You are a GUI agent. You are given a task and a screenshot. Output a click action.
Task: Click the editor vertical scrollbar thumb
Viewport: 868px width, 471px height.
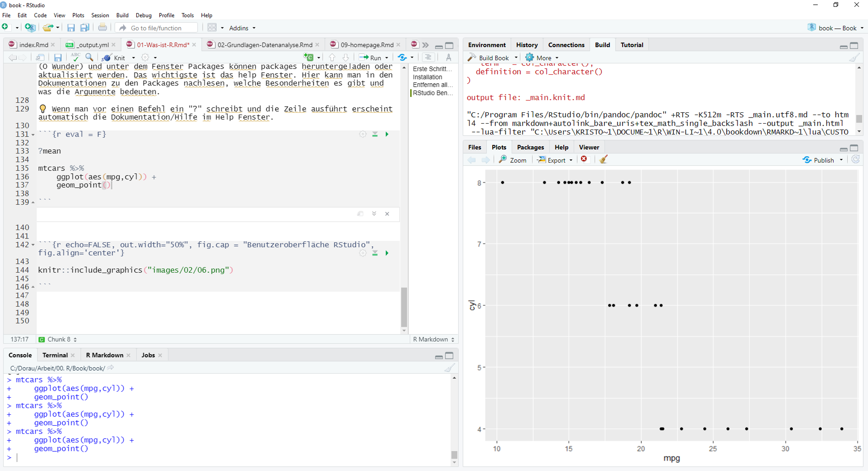pyautogui.click(x=404, y=307)
